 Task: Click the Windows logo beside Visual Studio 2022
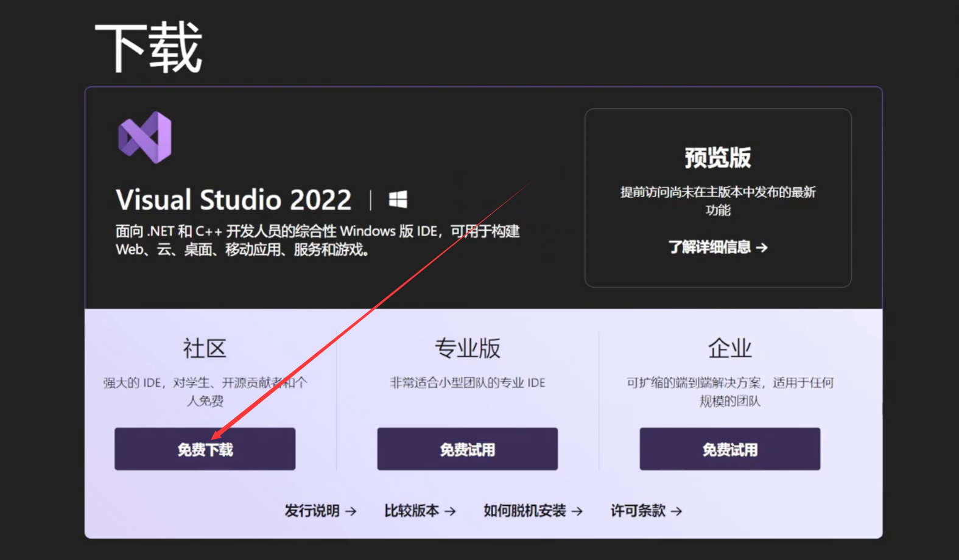398,200
